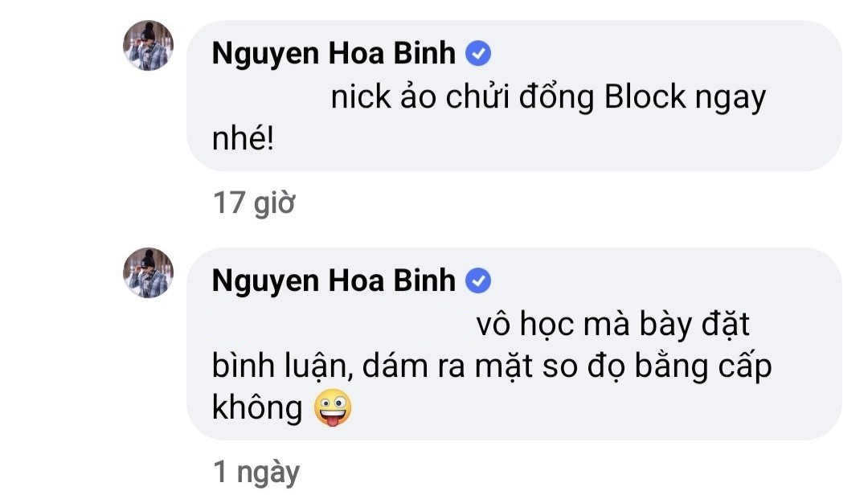Click the Nguyen Hoa Binh name in the second comment
868x499 pixels.
334,280
